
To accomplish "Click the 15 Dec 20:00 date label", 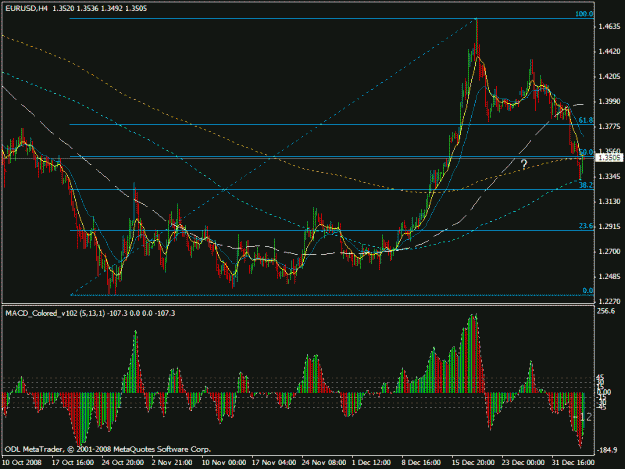I will click(473, 463).
